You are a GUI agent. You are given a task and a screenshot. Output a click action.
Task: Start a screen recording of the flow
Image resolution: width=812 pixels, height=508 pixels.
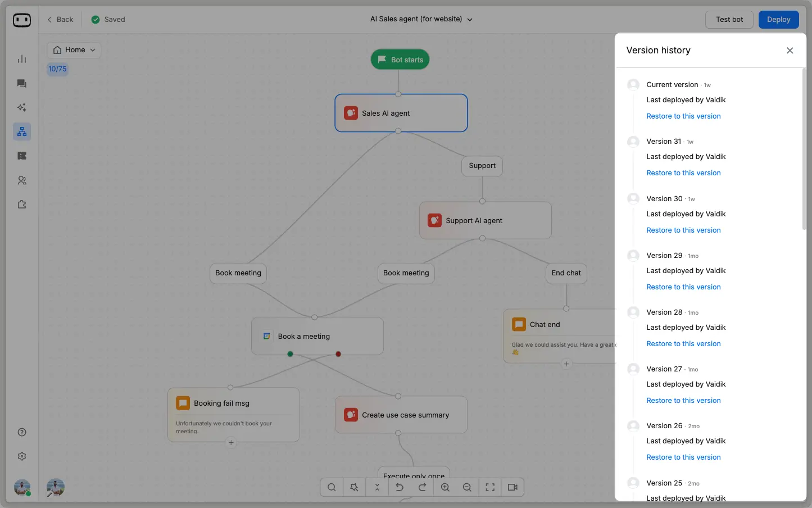point(512,487)
